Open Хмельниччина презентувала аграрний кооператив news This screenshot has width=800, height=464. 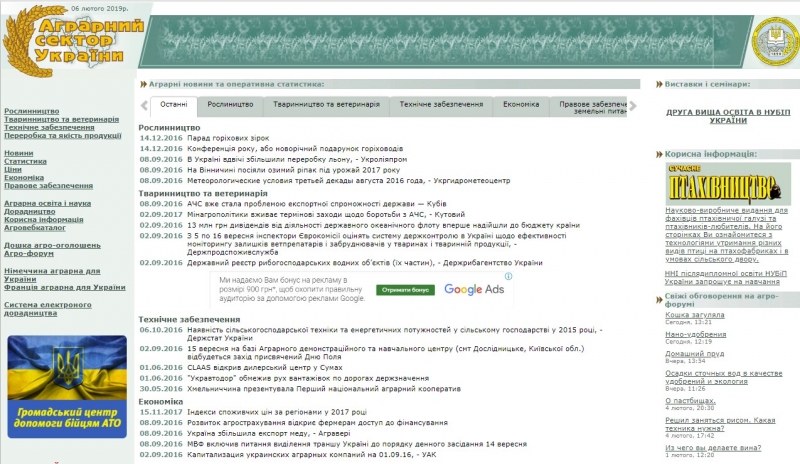point(324,388)
